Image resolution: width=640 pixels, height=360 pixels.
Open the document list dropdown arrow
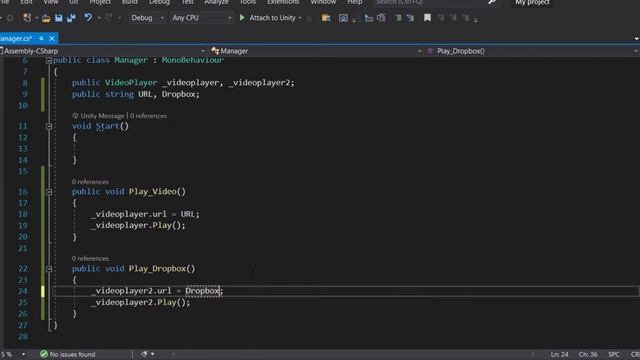(x=636, y=38)
